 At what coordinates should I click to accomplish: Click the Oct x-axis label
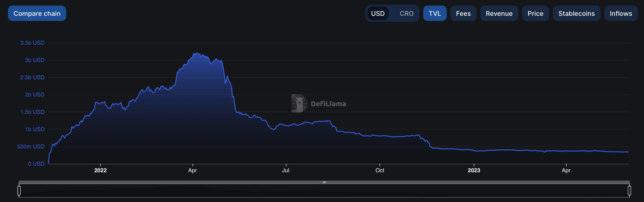380,170
